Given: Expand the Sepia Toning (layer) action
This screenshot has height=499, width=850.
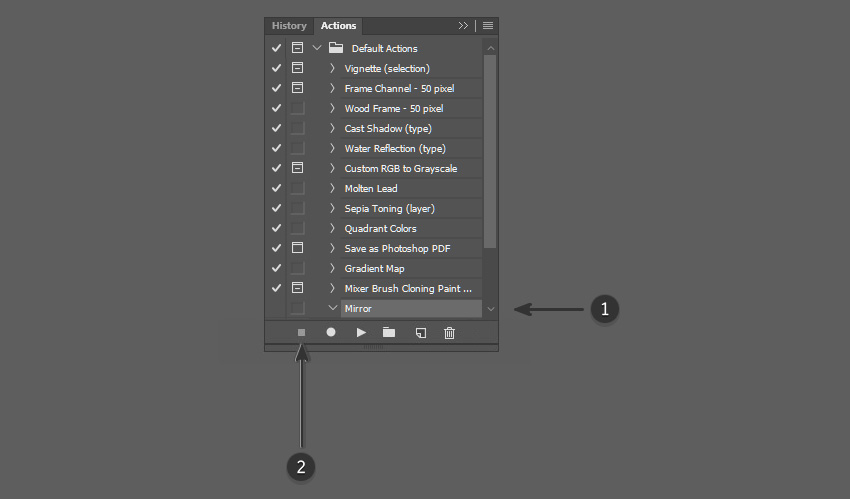Looking at the screenshot, I should point(332,208).
